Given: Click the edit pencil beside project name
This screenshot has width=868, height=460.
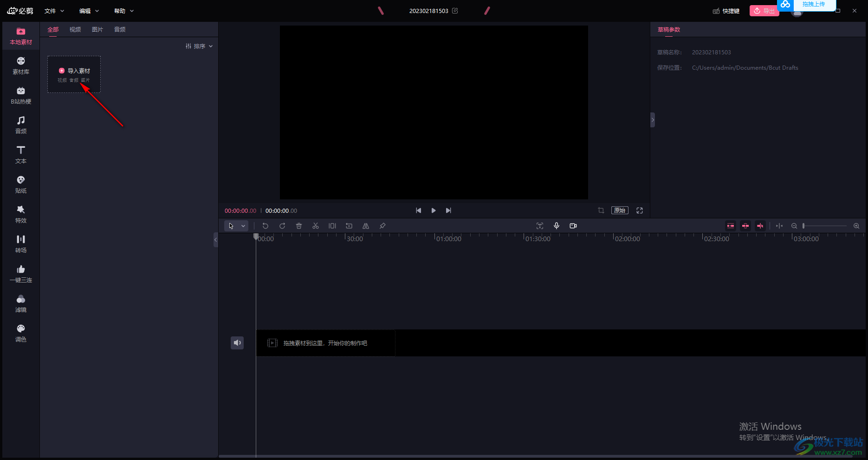Looking at the screenshot, I should point(455,11).
